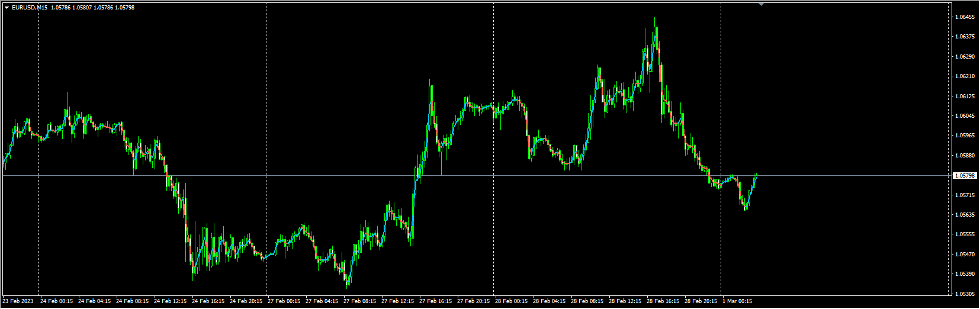Click price axis value 1.06455
980x309 pixels.
[965, 17]
